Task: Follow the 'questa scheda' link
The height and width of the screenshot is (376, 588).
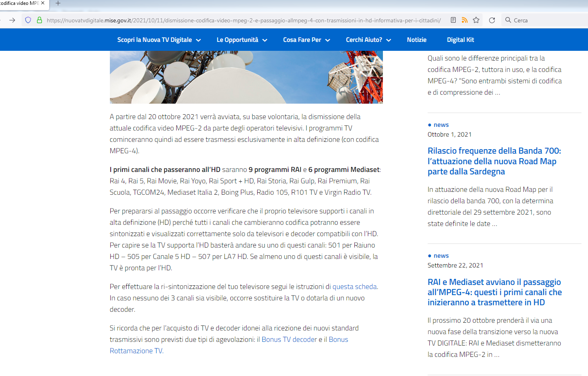Action: (354, 287)
